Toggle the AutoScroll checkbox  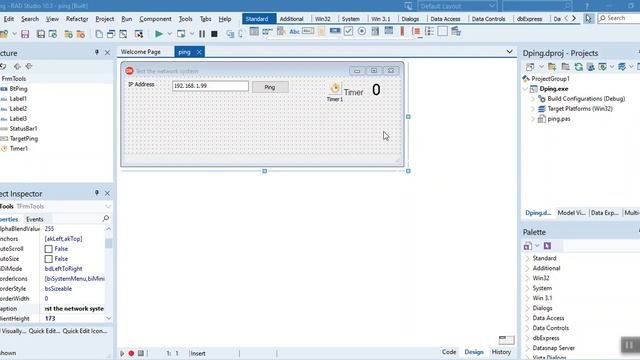[x=49, y=249]
